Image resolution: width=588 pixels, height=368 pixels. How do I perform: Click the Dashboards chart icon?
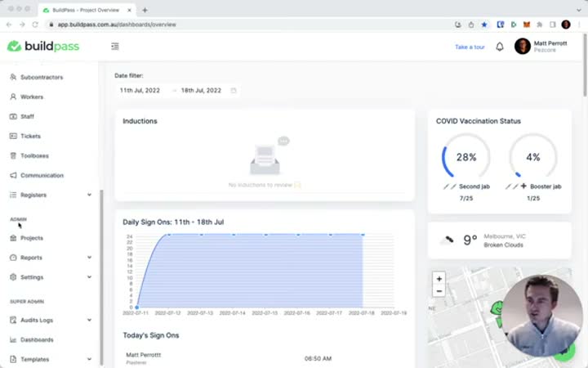[x=13, y=339]
